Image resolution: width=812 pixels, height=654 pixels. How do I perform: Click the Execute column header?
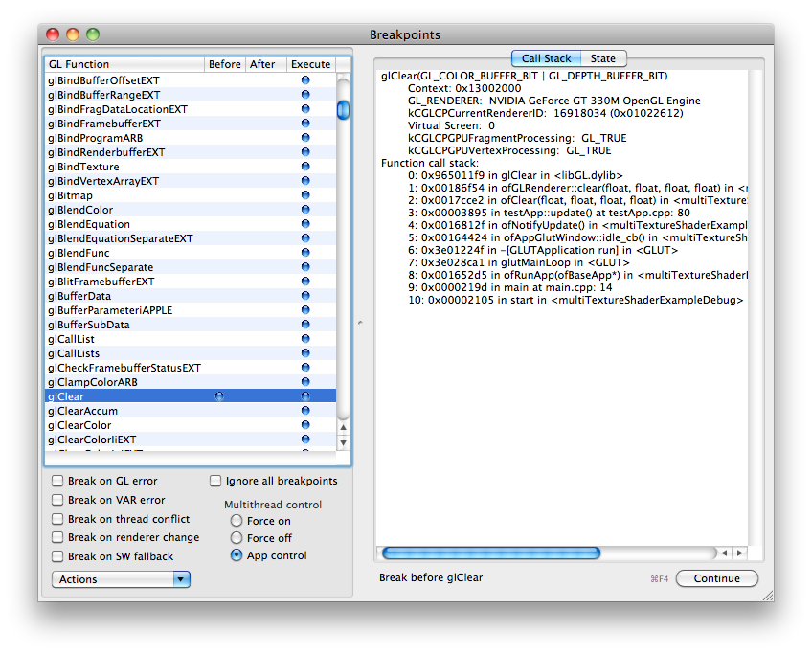click(x=310, y=64)
